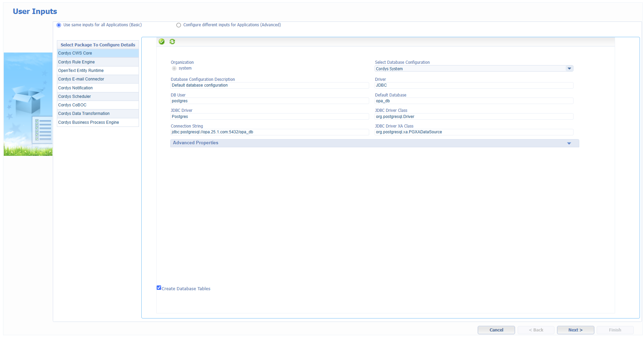Screen dimensions: 644x341
Task: Select 'Configure different inputs for Applications (Advanced)'
Action: coord(178,25)
